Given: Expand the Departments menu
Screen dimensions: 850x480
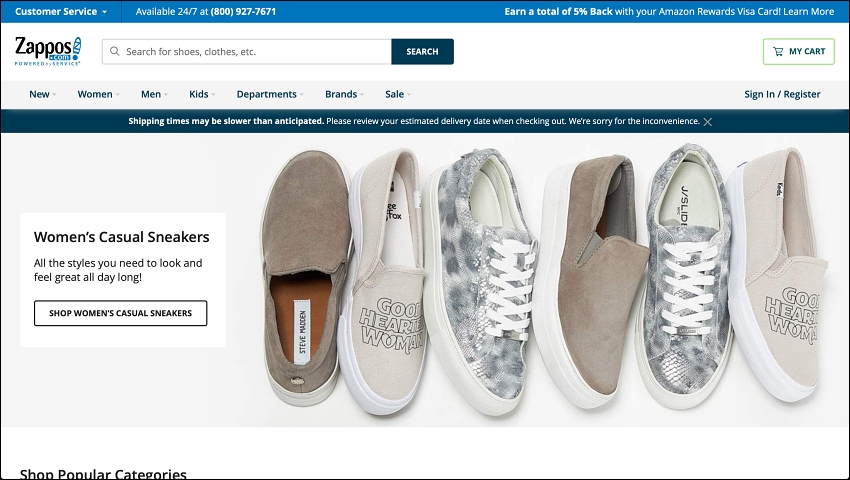Looking at the screenshot, I should pos(270,94).
